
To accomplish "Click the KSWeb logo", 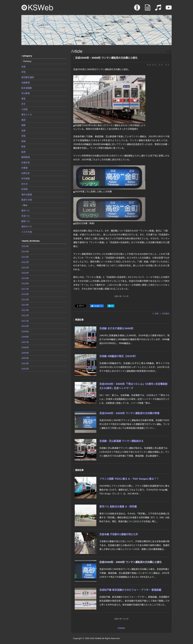I will (37, 8).
